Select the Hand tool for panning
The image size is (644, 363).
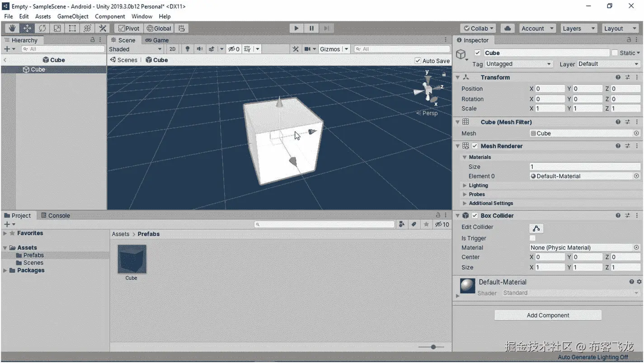pyautogui.click(x=12, y=28)
